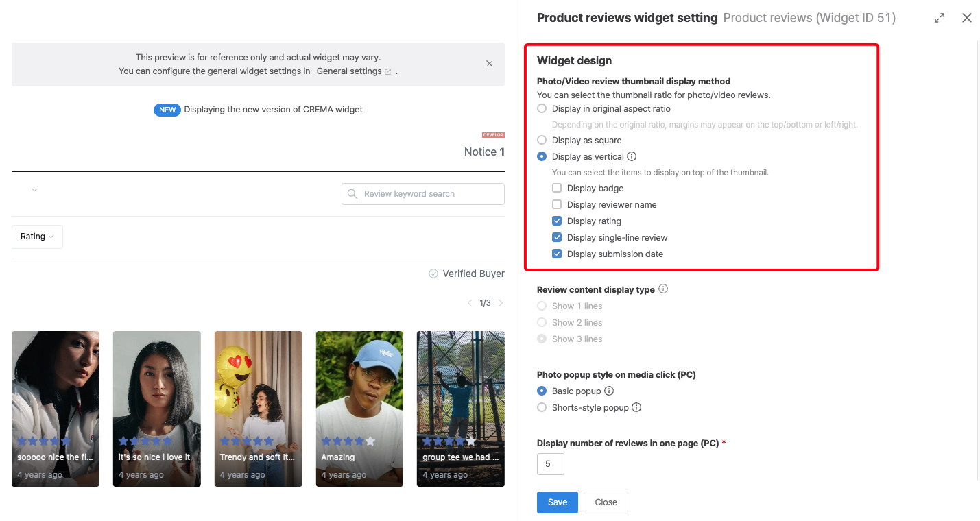Viewport: 980px width, 521px height.
Task: Open the General settings link
Action: click(x=349, y=71)
